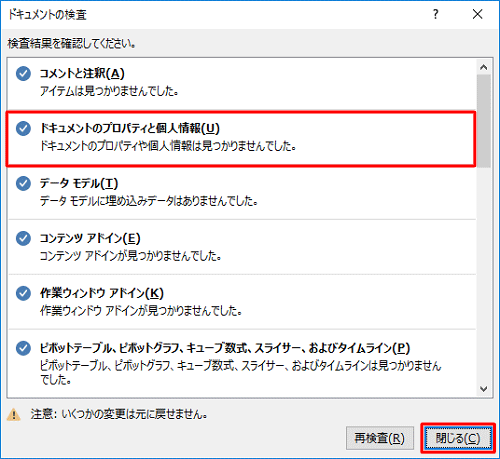This screenshot has width=500, height=459.
Task: Click the checkmark icon beside コメントと注釈
Action: (x=23, y=73)
